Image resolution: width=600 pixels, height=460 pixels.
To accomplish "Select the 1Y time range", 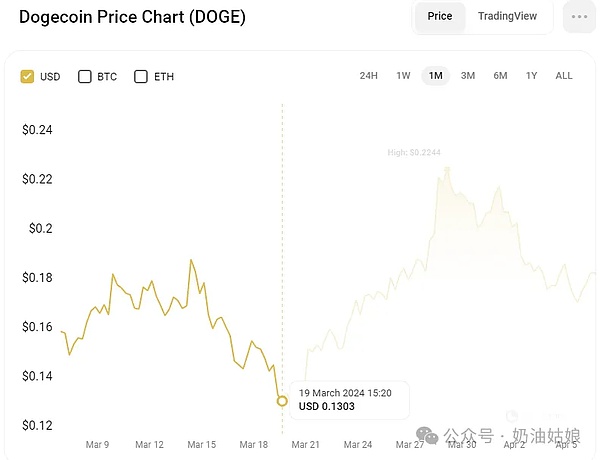I will [532, 76].
